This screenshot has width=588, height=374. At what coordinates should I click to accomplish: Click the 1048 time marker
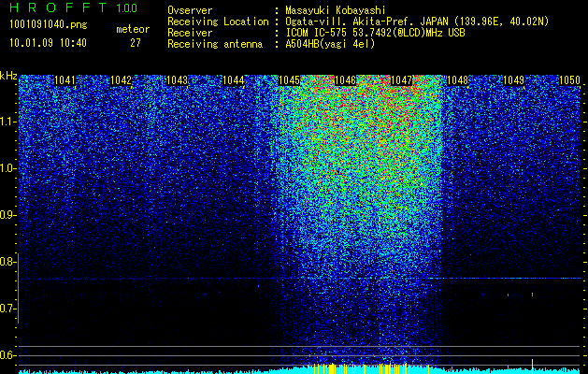[x=458, y=80]
